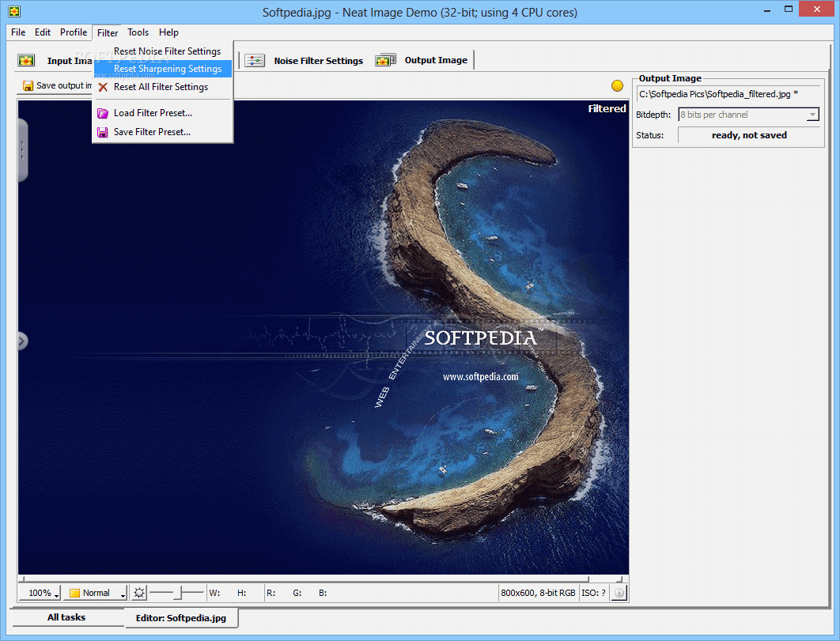The height and width of the screenshot is (641, 840).
Task: Close the Neat Image window
Action: [816, 9]
